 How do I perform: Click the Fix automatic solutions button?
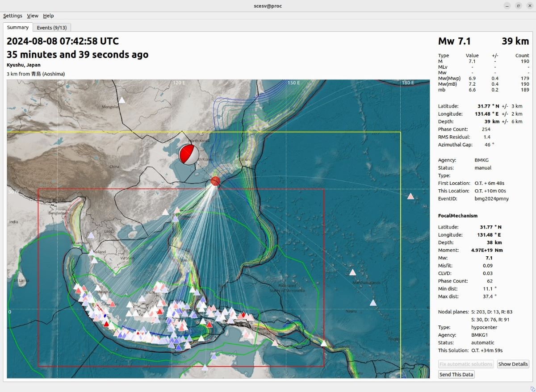coord(466,364)
